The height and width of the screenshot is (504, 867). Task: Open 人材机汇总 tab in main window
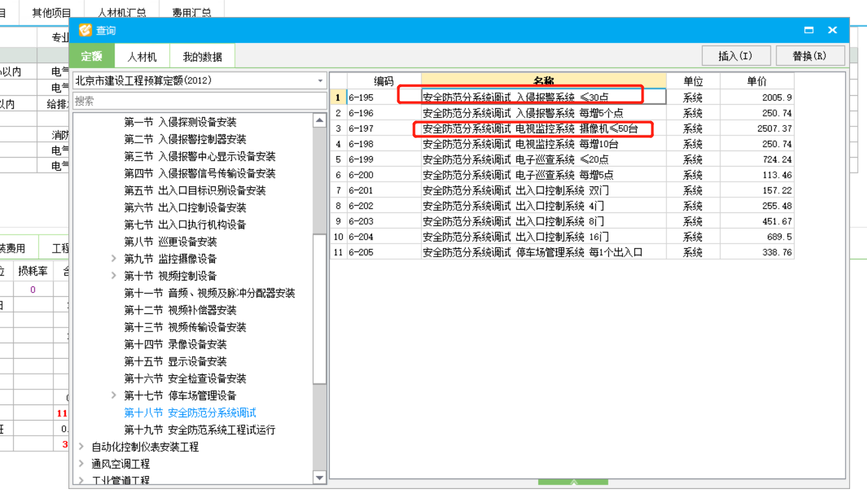(x=122, y=12)
